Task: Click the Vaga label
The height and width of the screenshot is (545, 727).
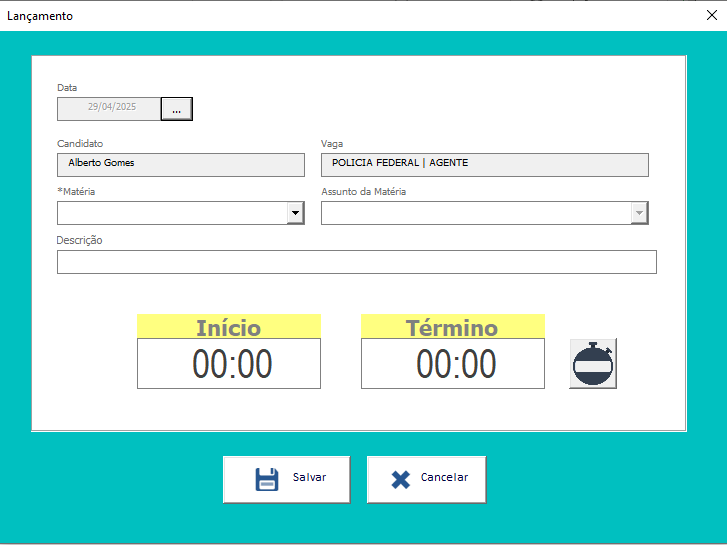Action: point(332,144)
